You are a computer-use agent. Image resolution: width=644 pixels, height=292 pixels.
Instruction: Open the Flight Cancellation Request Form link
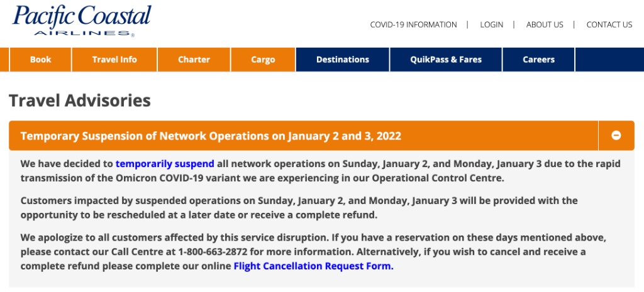point(313,266)
